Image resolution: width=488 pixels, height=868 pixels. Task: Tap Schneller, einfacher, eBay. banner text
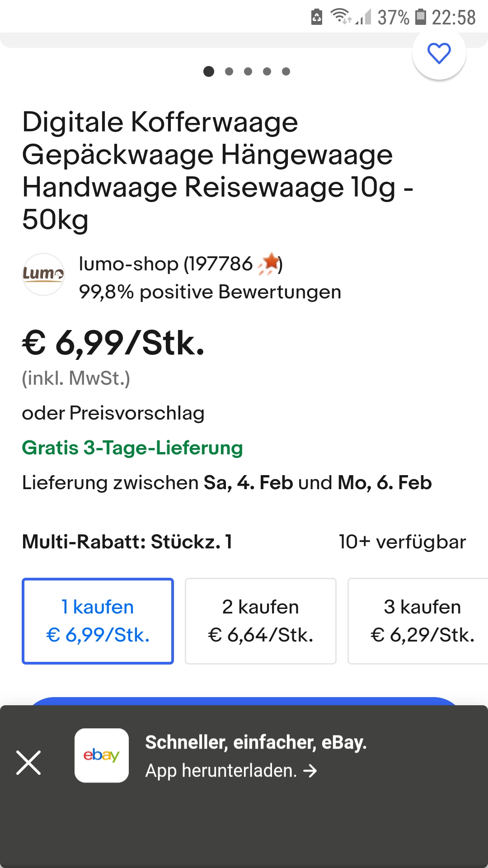coord(256,742)
